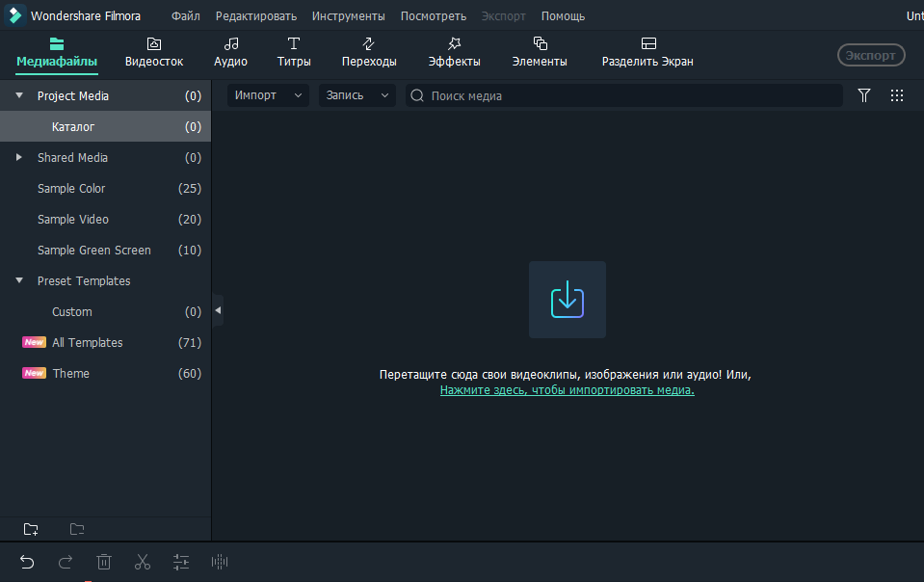Add a new folder icon

coord(31,529)
